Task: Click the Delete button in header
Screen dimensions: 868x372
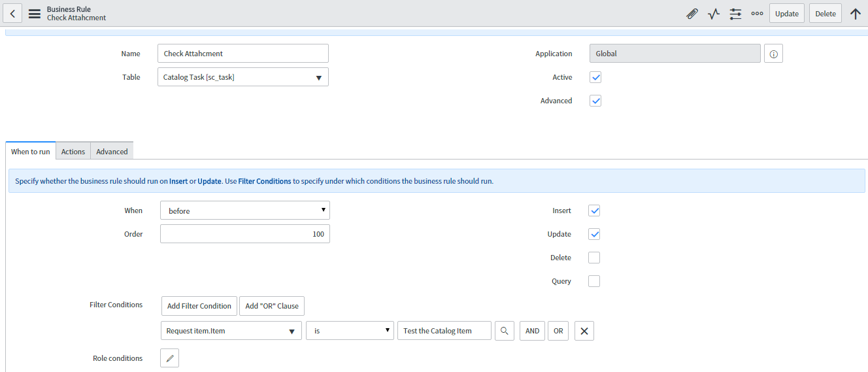Action: coord(826,13)
